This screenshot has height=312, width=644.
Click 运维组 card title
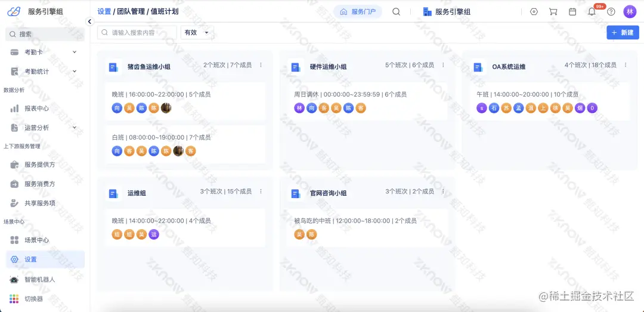(137, 193)
